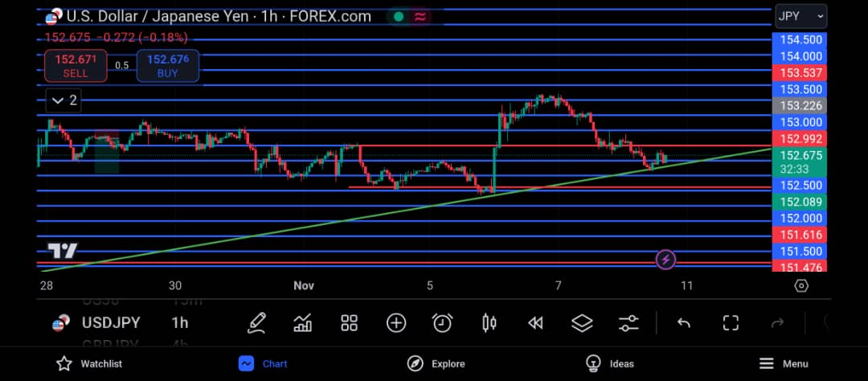Redo action arrow icon

coord(777,323)
